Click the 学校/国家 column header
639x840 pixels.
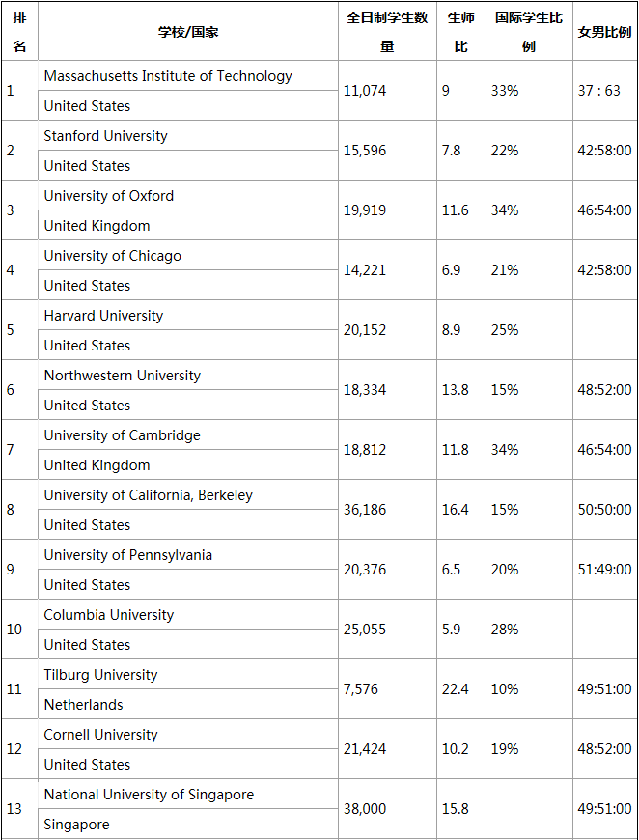pos(188,32)
